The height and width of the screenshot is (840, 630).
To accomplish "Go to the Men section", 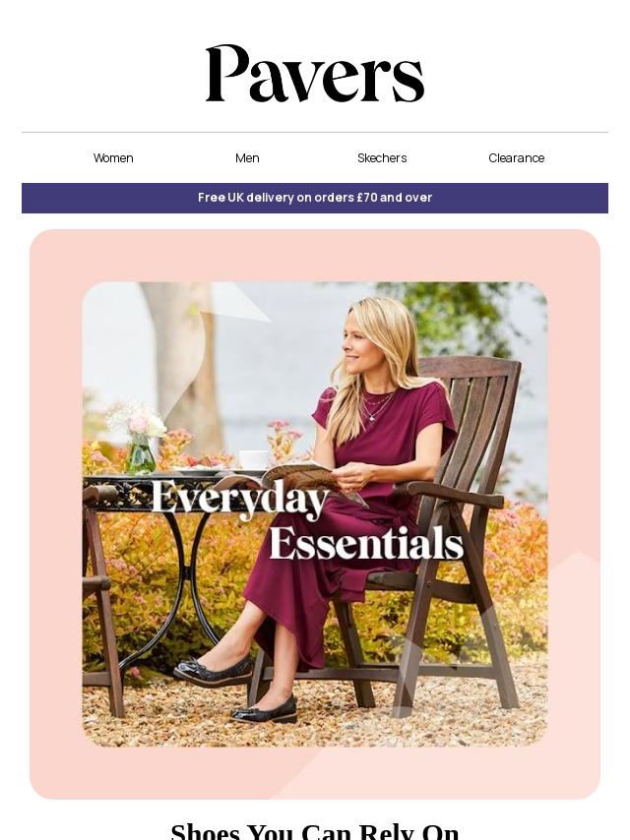I will 247,158.
